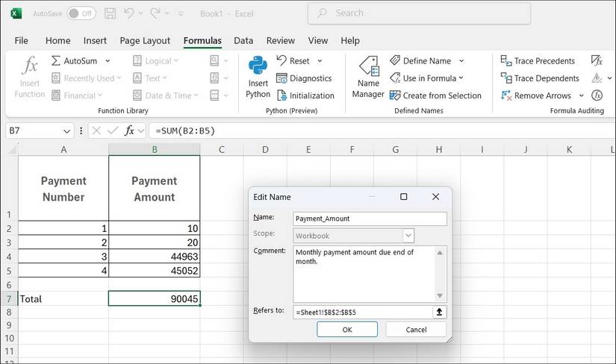
Task: Open the Scope Workbook dropdown
Action: point(408,236)
